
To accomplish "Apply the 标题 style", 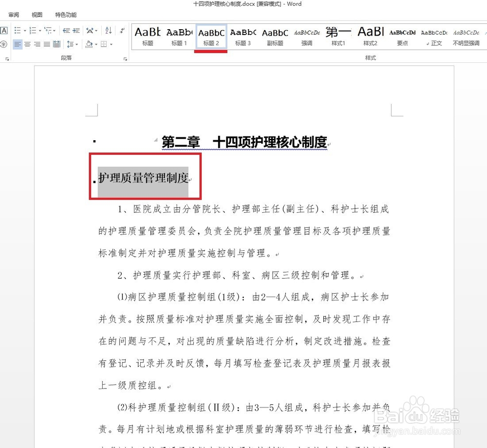I will [x=148, y=37].
